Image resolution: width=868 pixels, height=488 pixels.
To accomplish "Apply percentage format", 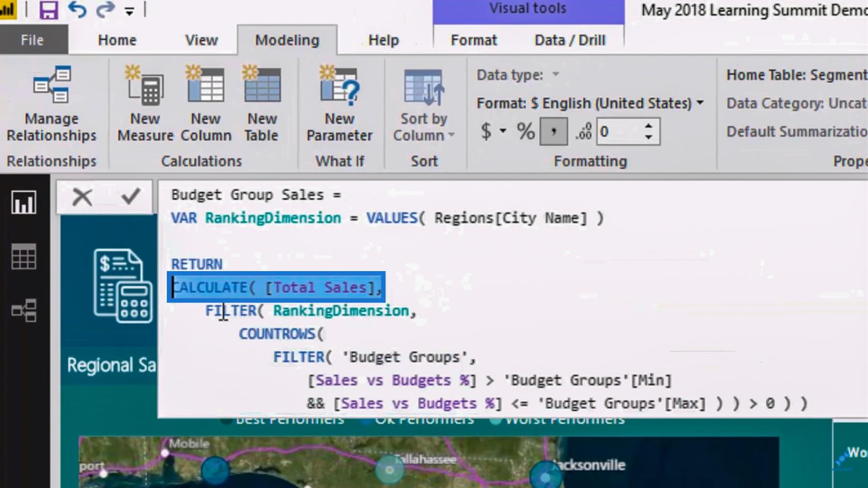I will 525,131.
